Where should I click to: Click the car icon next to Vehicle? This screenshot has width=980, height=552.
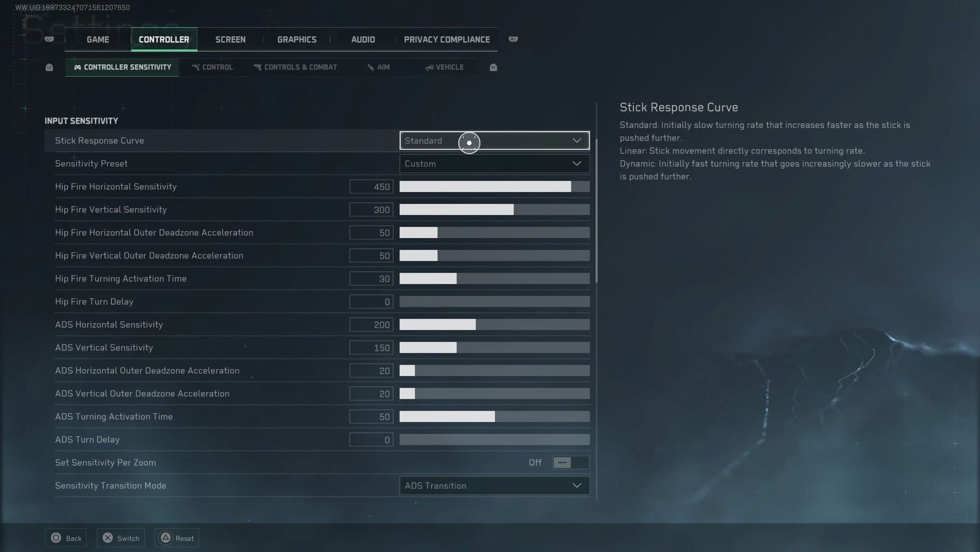pyautogui.click(x=428, y=67)
